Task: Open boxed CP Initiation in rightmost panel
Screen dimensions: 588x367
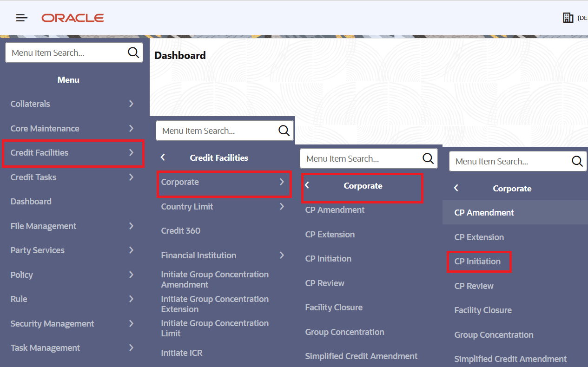Action: click(477, 261)
